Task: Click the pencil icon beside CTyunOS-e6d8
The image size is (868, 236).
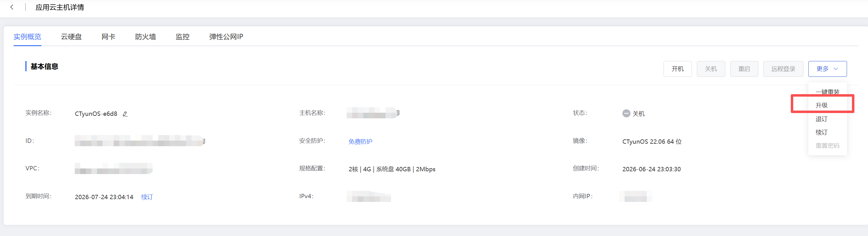Action: (125, 114)
